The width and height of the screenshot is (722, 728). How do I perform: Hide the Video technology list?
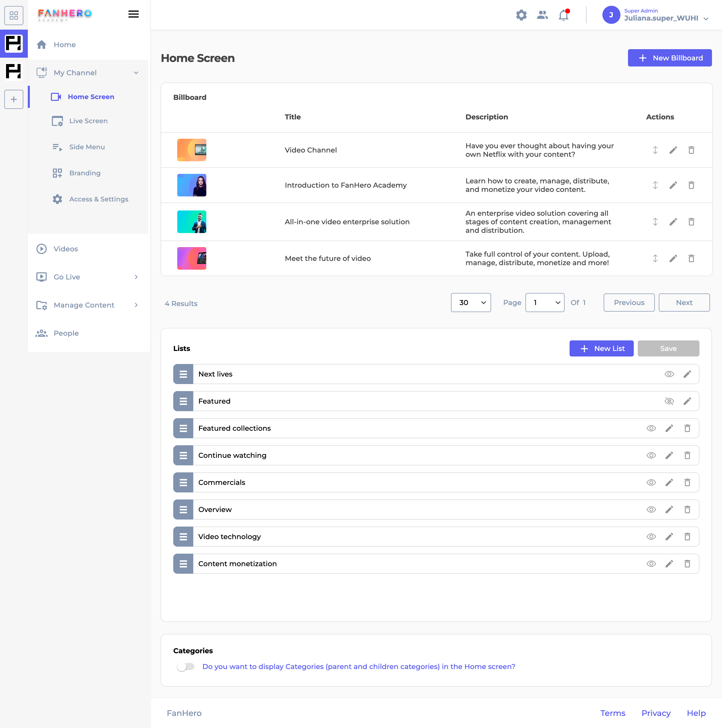point(651,537)
